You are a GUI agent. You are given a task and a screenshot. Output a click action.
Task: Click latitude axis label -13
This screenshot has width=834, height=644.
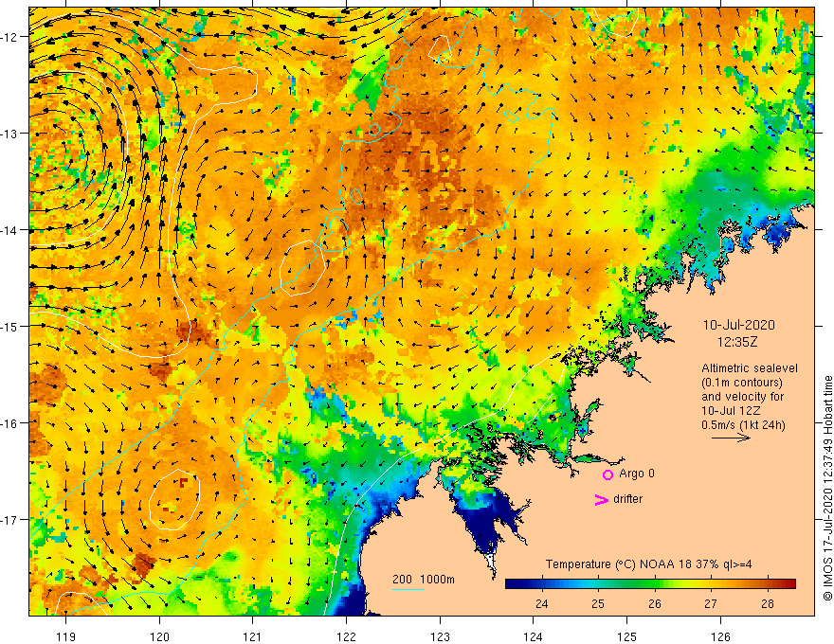coord(9,134)
